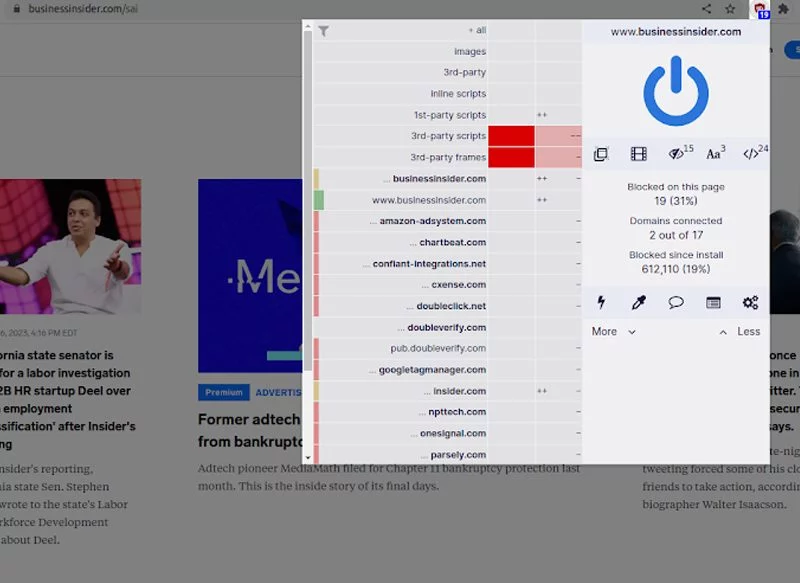This screenshot has width=800, height=583.
Task: Open the logger list icon
Action: (x=713, y=302)
